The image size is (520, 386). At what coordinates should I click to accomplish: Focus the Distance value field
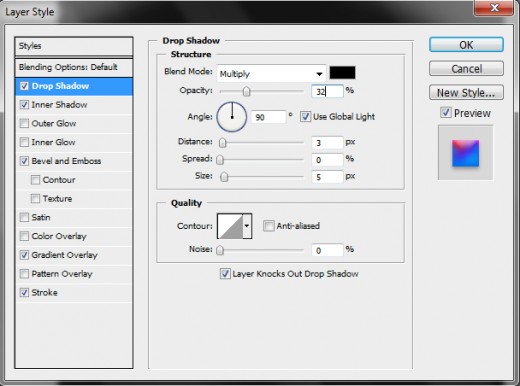327,143
